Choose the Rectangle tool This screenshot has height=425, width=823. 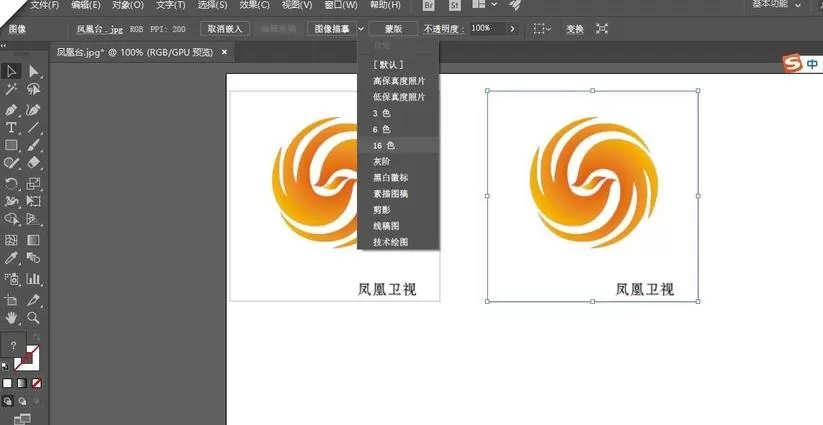[x=11, y=145]
